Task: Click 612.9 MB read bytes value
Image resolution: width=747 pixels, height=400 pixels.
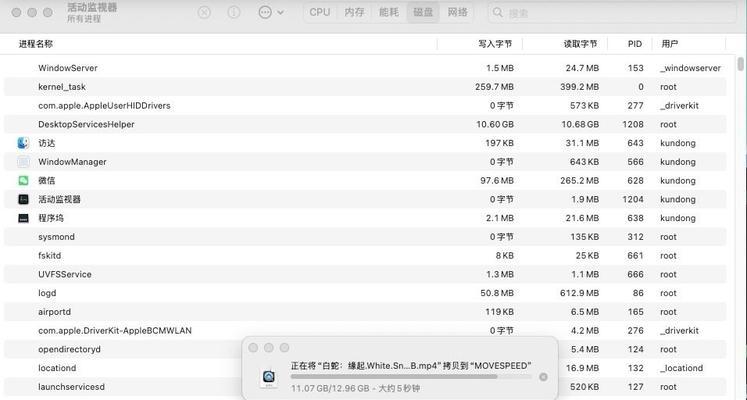Action: coord(579,293)
